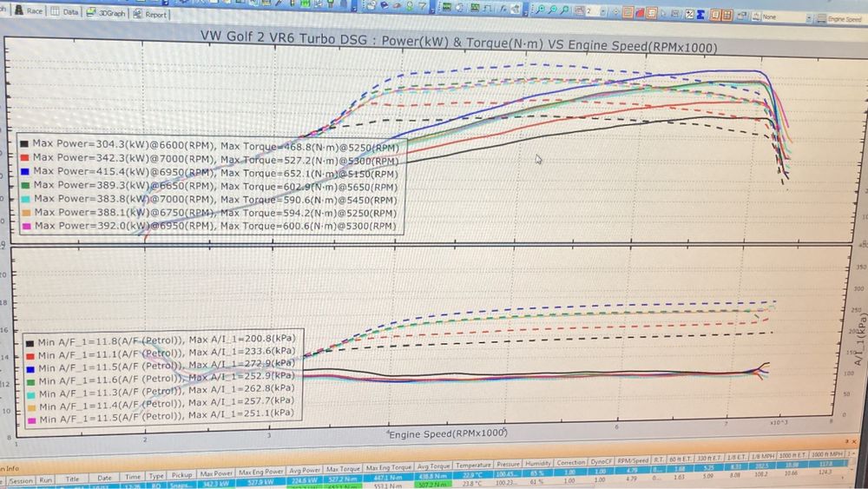Viewport: 868px width, 489px height.
Task: Click the black legend swatch for 304.3 kW run
Action: (23, 143)
